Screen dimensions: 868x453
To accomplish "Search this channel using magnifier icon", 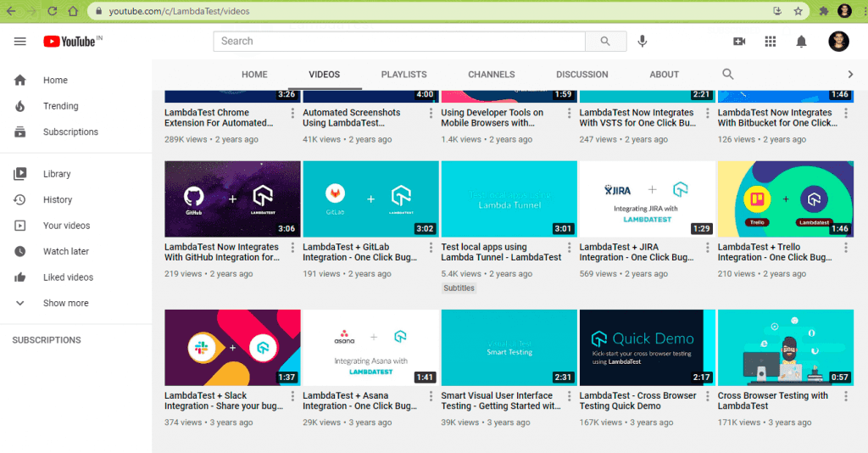I will tap(727, 75).
